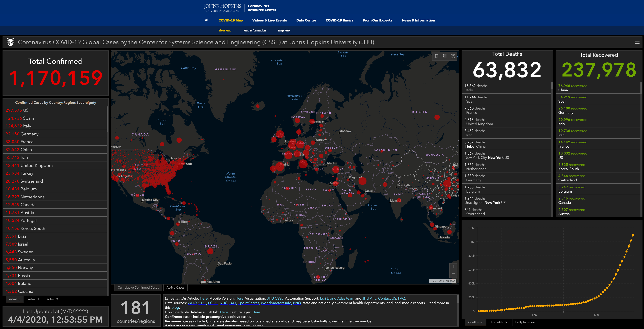Open the Lancet article 'Here' link
644x329 pixels.
click(x=204, y=299)
